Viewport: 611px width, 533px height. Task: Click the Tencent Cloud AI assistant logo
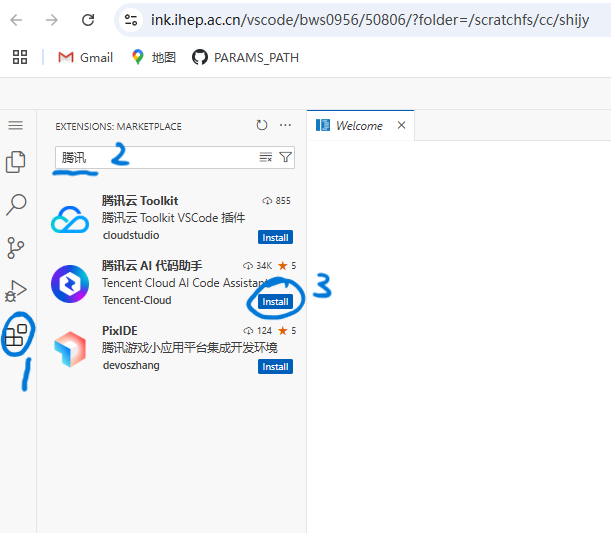click(x=70, y=284)
